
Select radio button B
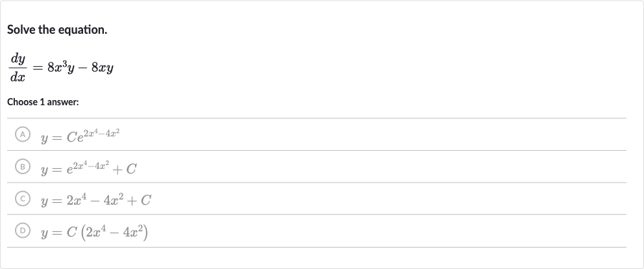23,166
